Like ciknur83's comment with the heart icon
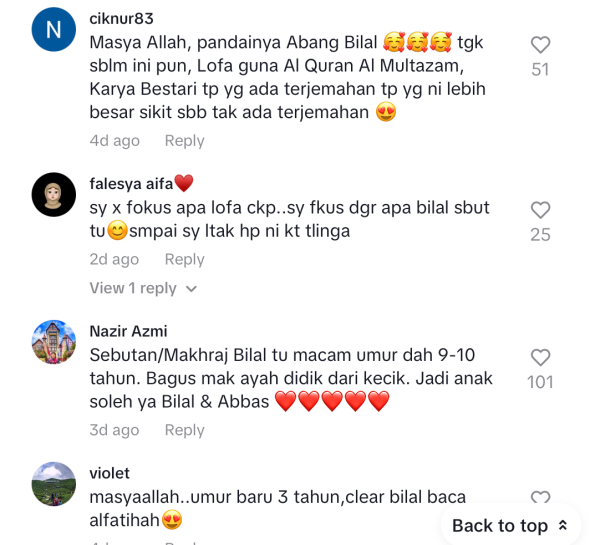The width and height of the screenshot is (590, 545). pyautogui.click(x=540, y=45)
